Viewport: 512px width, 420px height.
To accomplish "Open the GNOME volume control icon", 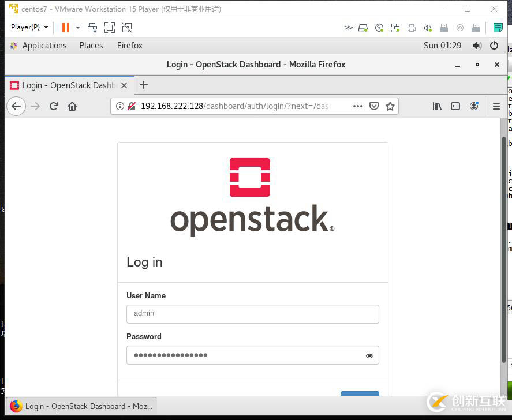I will pos(477,46).
